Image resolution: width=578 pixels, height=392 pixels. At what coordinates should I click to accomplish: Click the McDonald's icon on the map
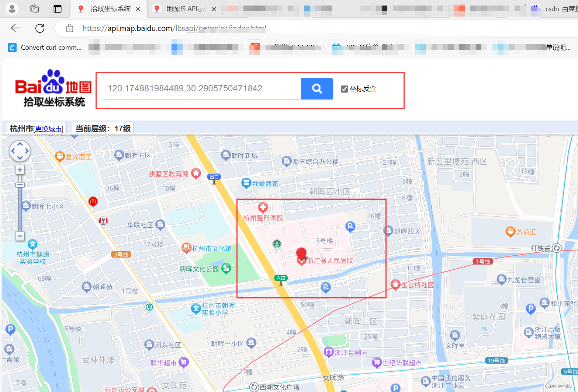click(93, 202)
